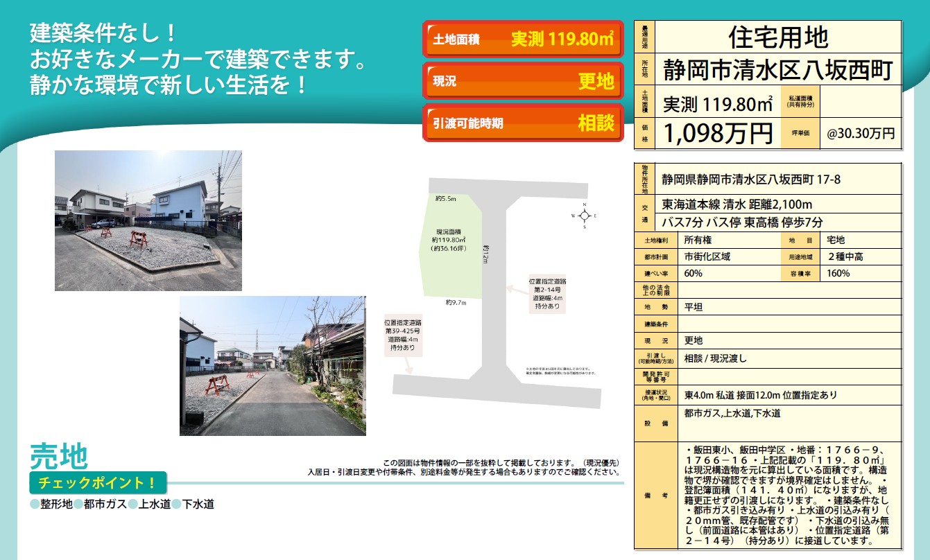Open the top photo of the gravel lot

tap(148, 220)
